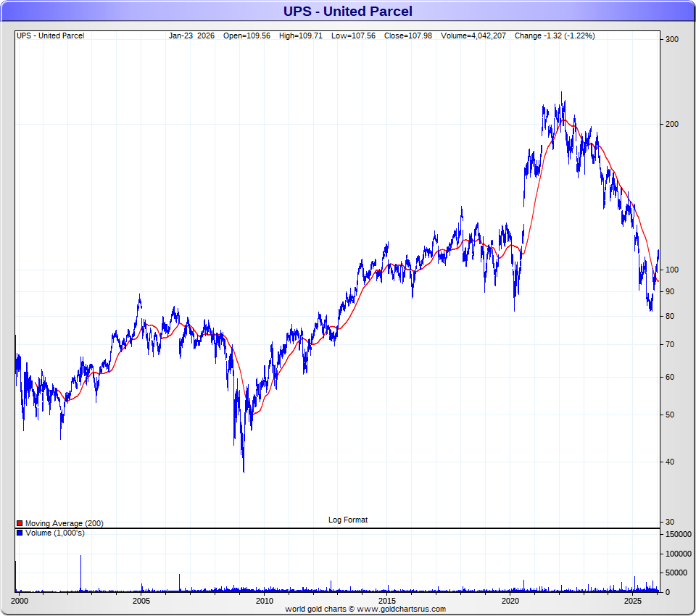
Task: Click the 'Low=107.56' value
Action: [353, 36]
